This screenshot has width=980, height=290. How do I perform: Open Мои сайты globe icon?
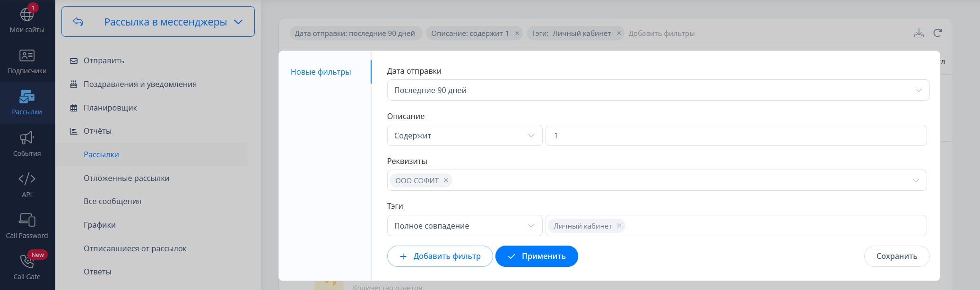27,15
